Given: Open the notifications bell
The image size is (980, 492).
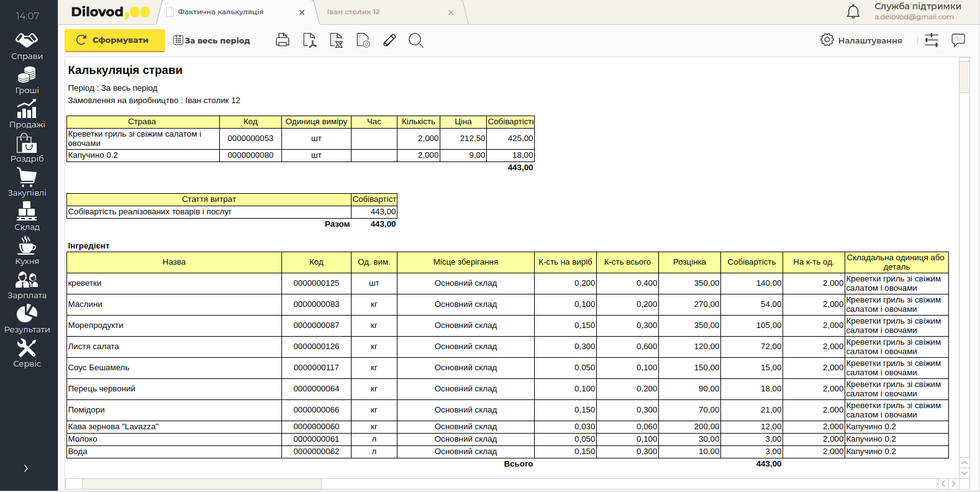Looking at the screenshot, I should tap(853, 12).
